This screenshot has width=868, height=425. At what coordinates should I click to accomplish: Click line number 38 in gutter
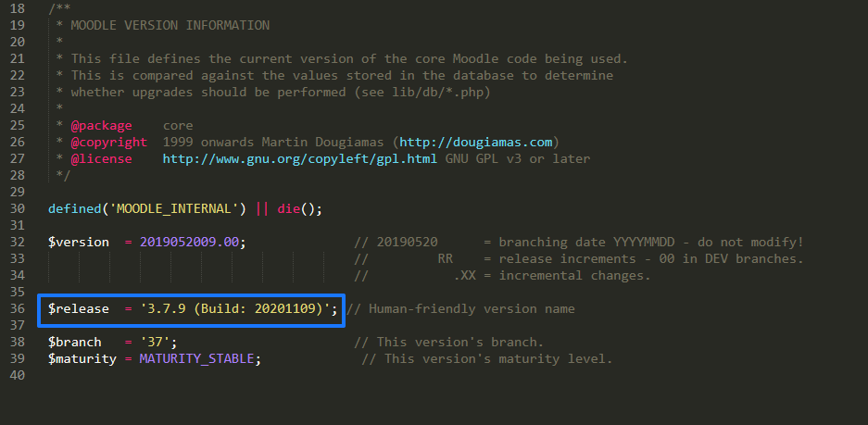point(18,342)
